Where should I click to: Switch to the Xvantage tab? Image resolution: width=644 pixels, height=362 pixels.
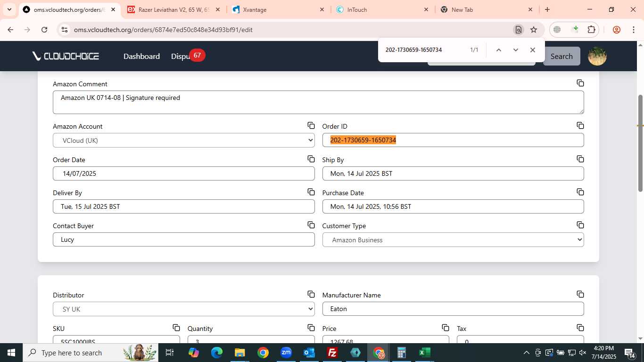click(278, 9)
